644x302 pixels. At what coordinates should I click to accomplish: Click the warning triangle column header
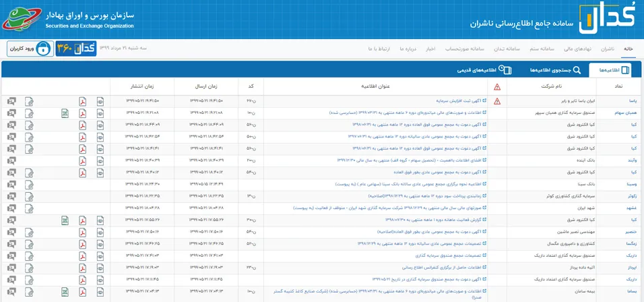pos(497,87)
